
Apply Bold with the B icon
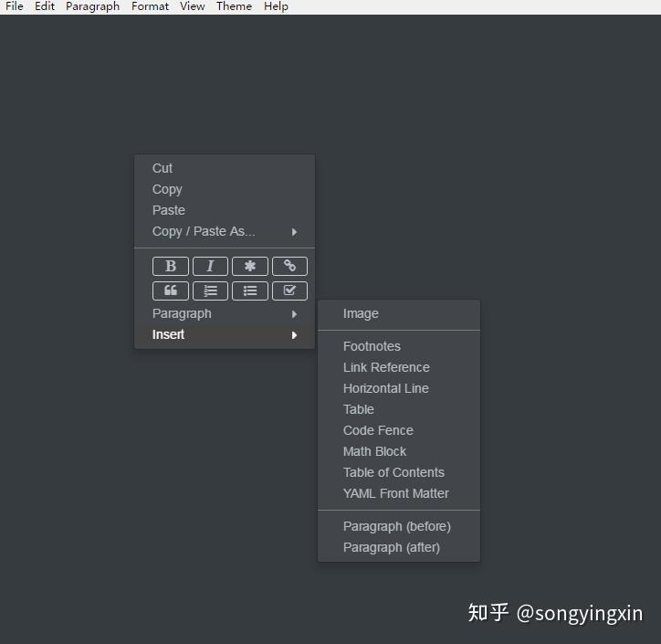tap(171, 266)
